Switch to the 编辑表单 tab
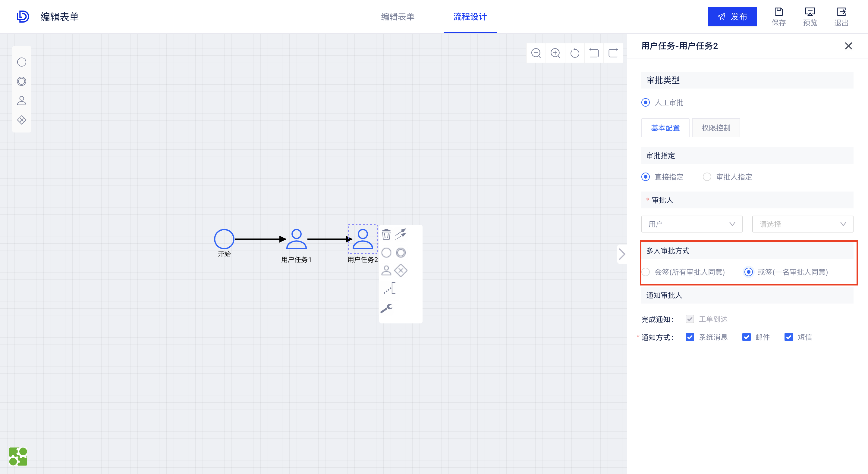The width and height of the screenshot is (868, 474). pyautogui.click(x=398, y=17)
